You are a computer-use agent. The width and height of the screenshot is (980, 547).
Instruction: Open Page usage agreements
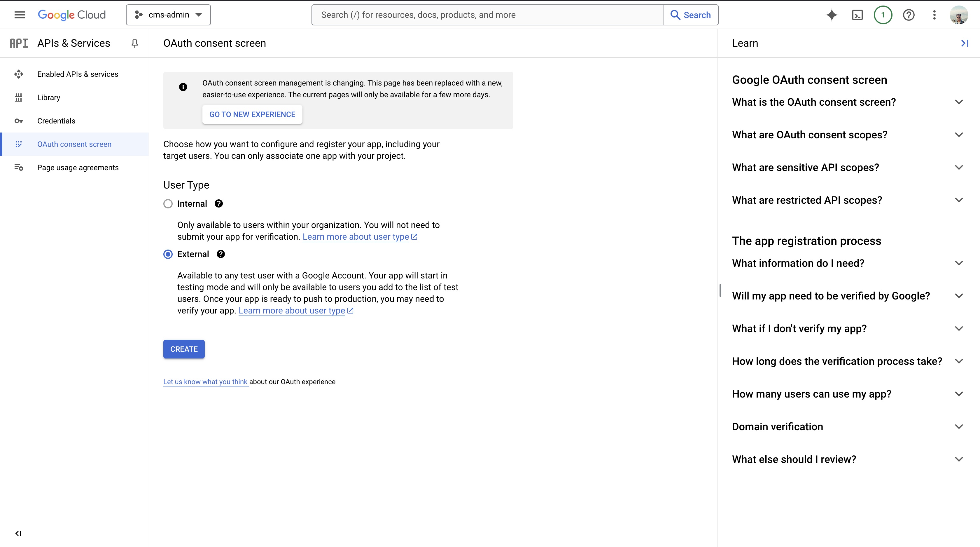78,167
